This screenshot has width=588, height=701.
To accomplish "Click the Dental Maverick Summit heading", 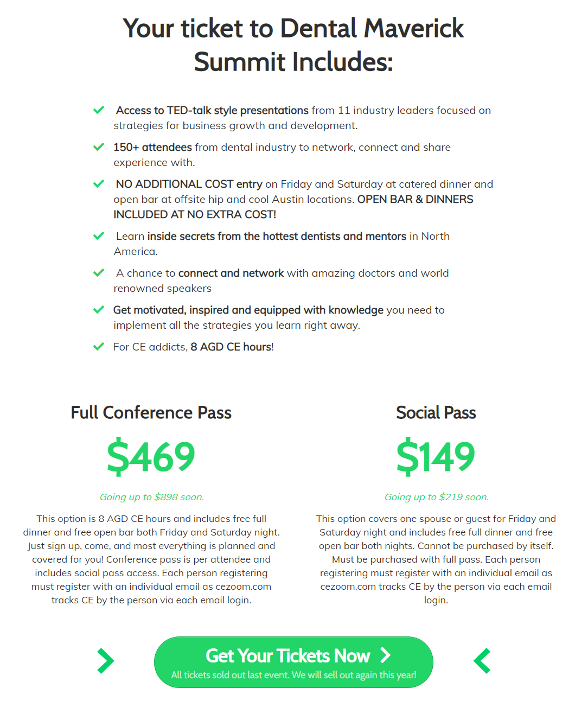I will 293,44.
